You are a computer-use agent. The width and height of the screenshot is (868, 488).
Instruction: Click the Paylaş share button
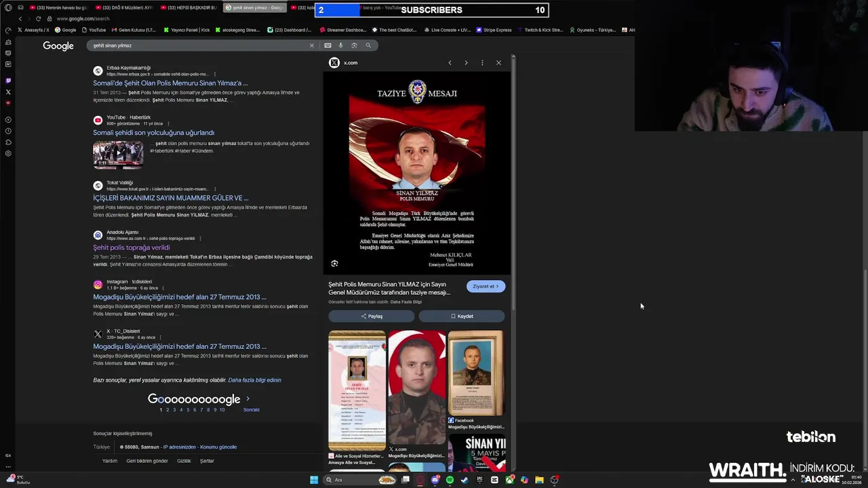point(372,316)
